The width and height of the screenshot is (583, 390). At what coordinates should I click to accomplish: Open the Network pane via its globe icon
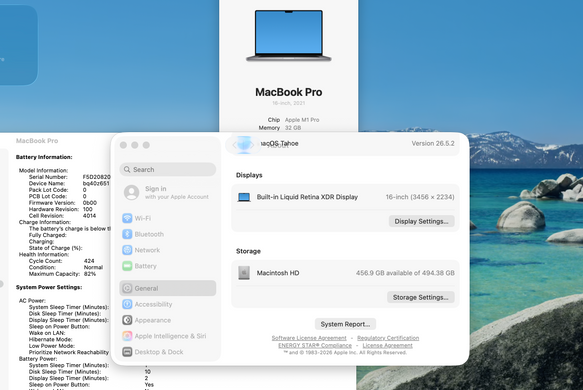tap(127, 250)
